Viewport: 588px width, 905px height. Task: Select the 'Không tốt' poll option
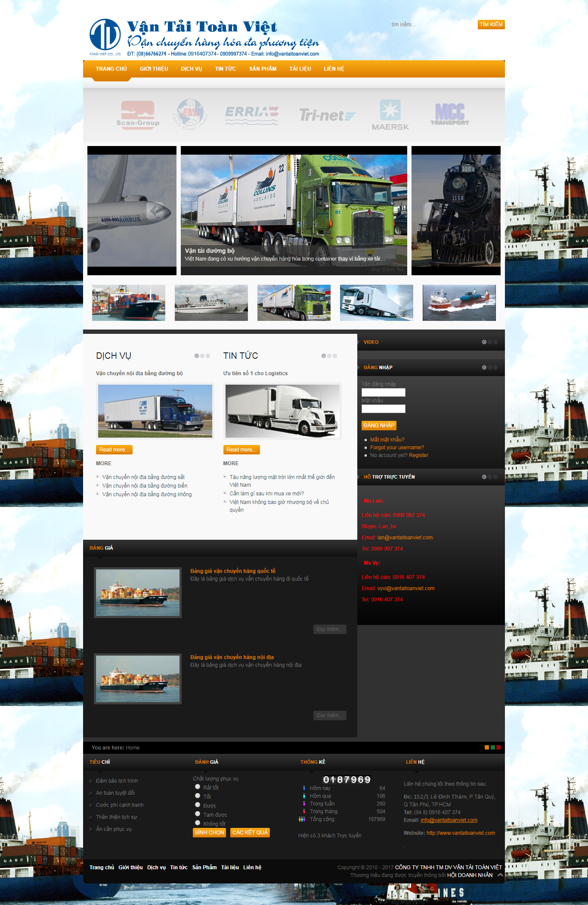click(x=198, y=823)
